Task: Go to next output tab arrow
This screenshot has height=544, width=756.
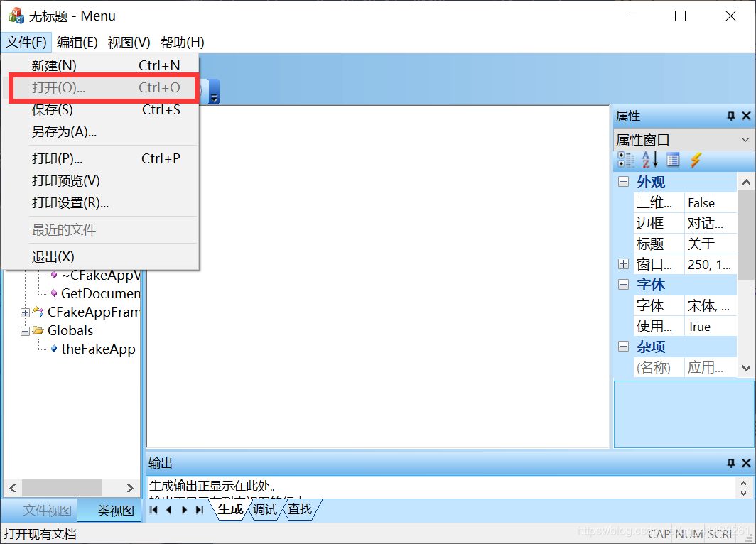Action: (x=184, y=510)
